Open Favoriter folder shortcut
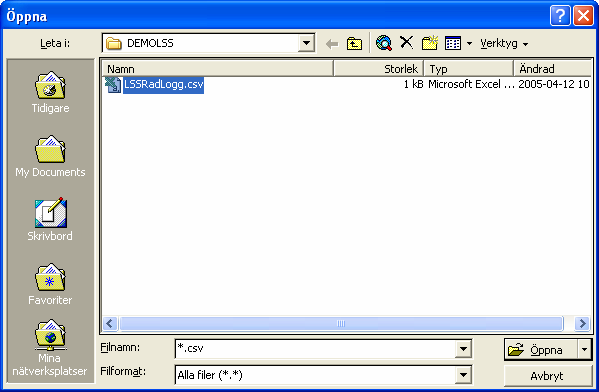 coord(50,284)
